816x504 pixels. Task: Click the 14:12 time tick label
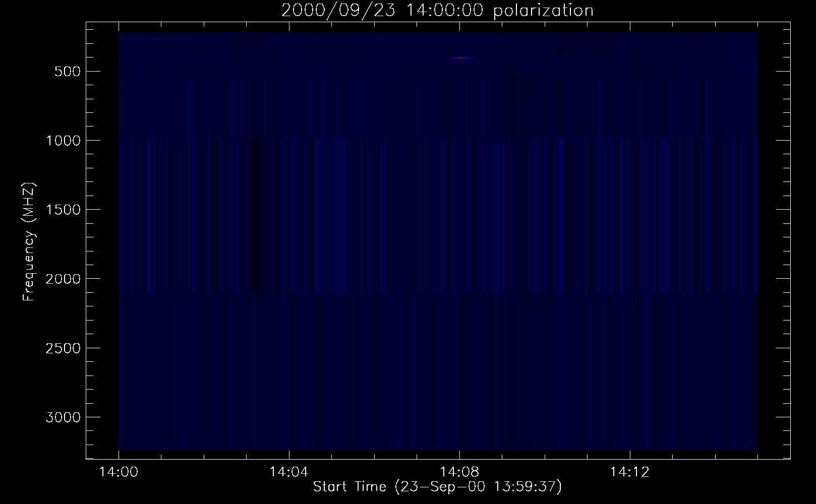pyautogui.click(x=629, y=473)
